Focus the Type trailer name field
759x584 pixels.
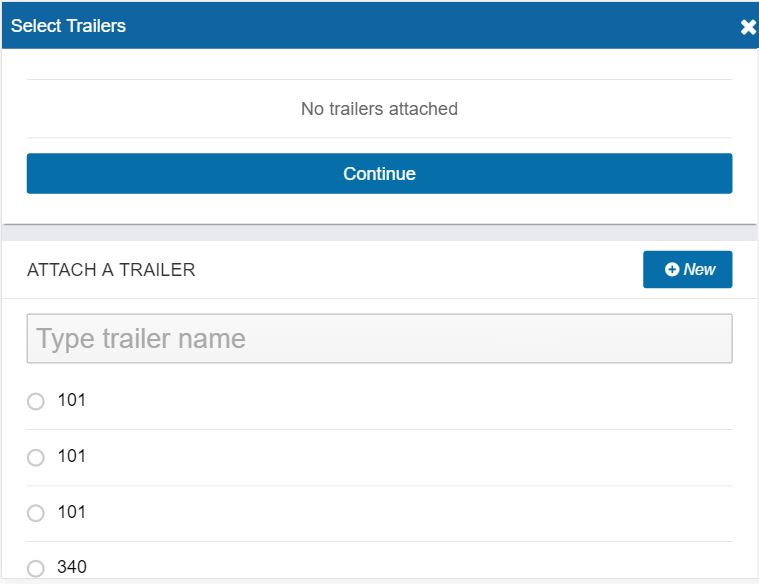380,338
